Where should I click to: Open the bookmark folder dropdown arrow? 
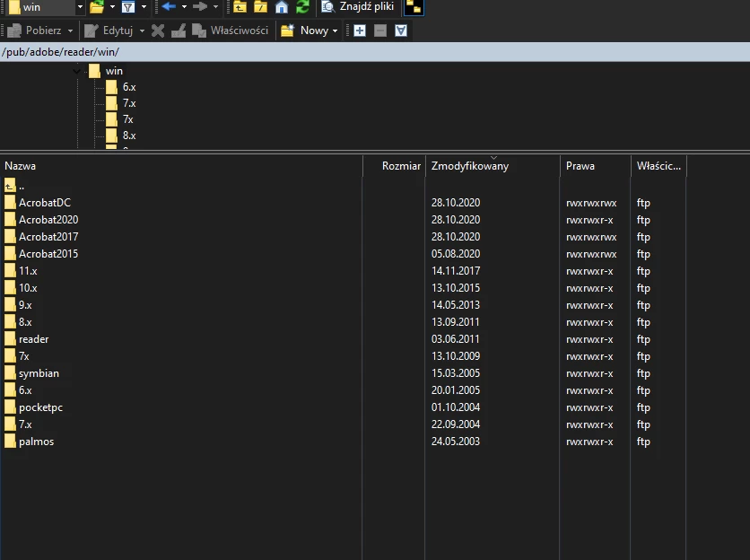point(112,6)
